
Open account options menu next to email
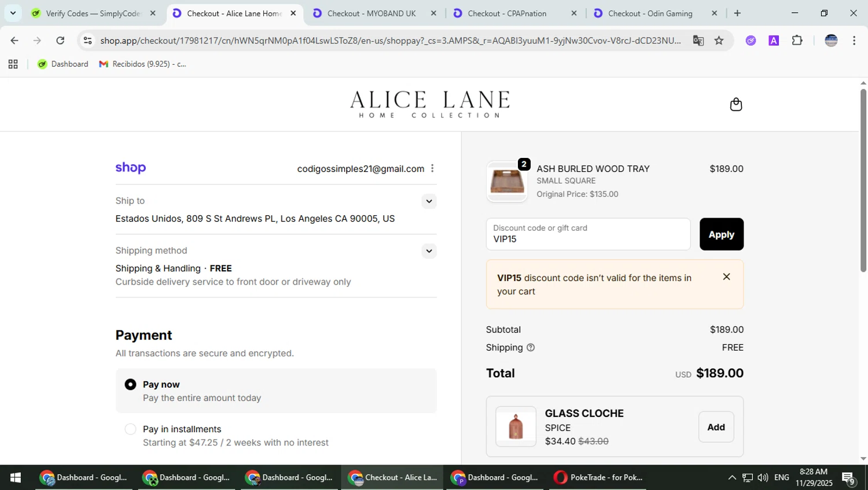point(432,168)
